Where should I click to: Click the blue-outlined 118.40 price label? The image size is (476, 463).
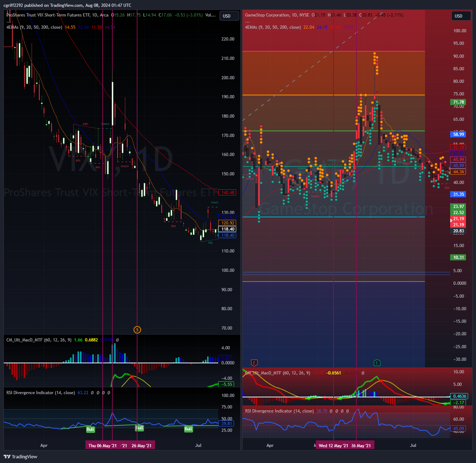(228, 235)
